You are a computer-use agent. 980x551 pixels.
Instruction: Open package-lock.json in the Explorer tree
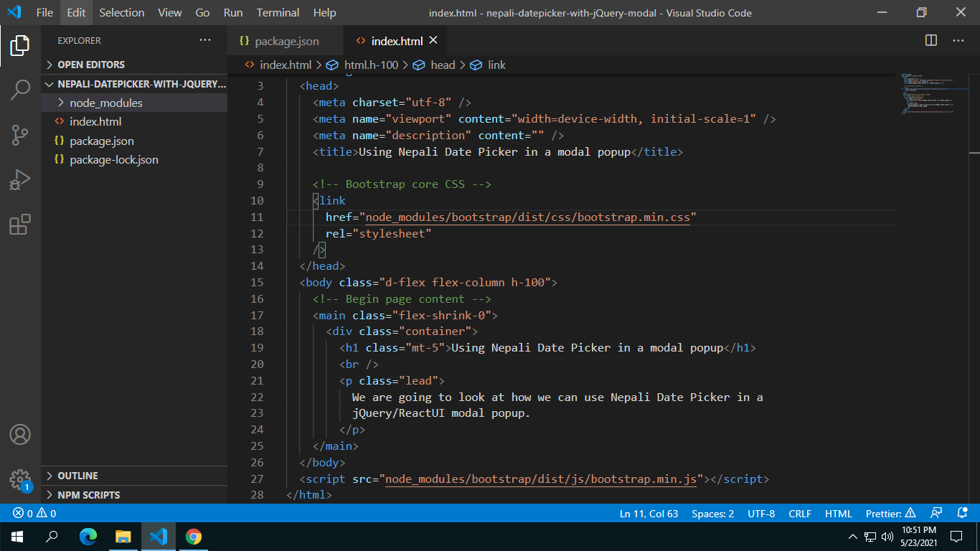tap(134, 160)
